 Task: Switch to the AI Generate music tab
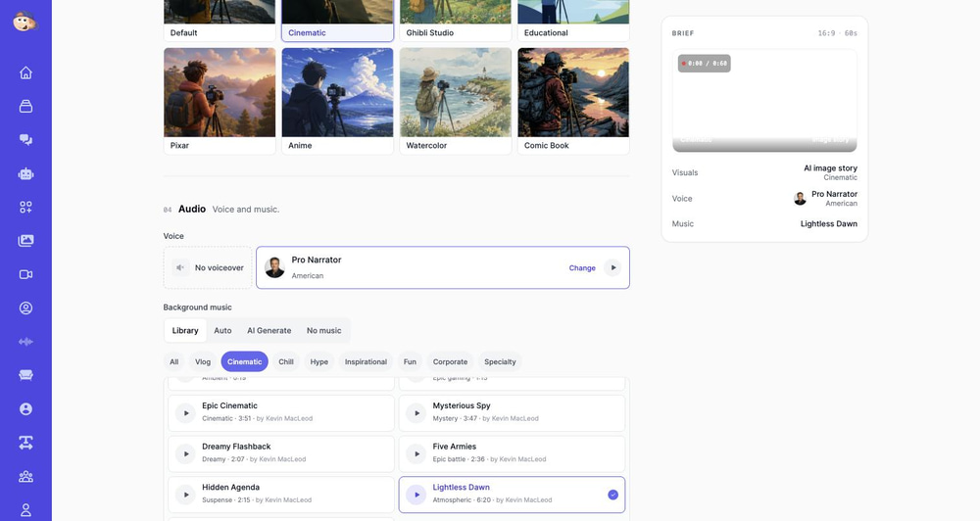tap(269, 330)
